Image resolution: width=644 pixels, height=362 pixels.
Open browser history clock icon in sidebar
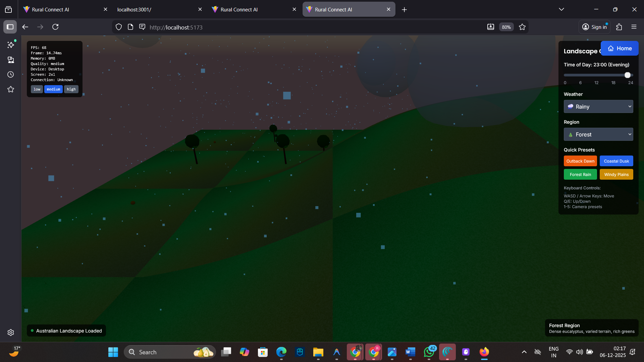(11, 74)
